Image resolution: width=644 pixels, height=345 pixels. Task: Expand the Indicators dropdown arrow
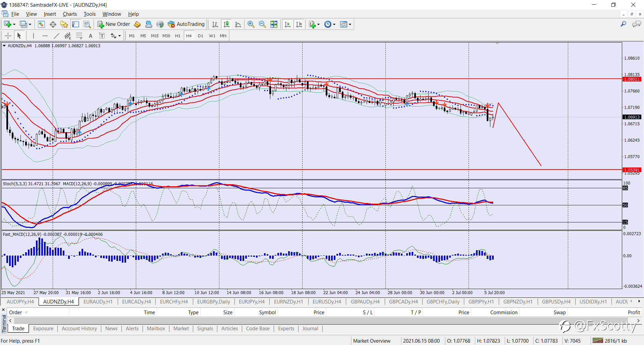click(x=318, y=24)
